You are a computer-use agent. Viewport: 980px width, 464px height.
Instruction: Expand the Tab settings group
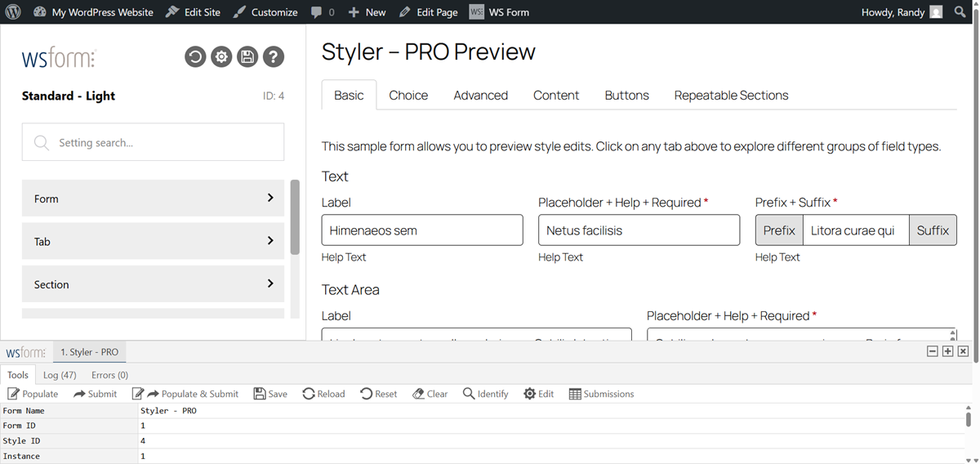pyautogui.click(x=153, y=242)
